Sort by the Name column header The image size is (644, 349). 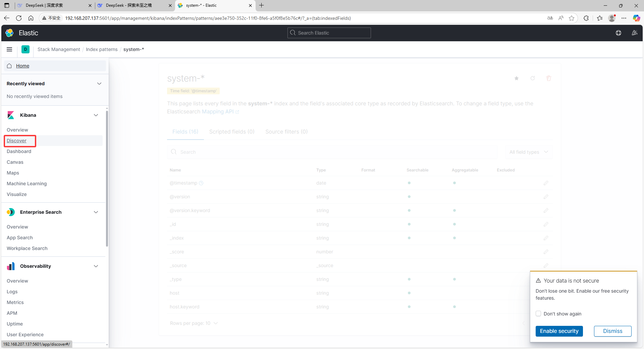coord(175,170)
